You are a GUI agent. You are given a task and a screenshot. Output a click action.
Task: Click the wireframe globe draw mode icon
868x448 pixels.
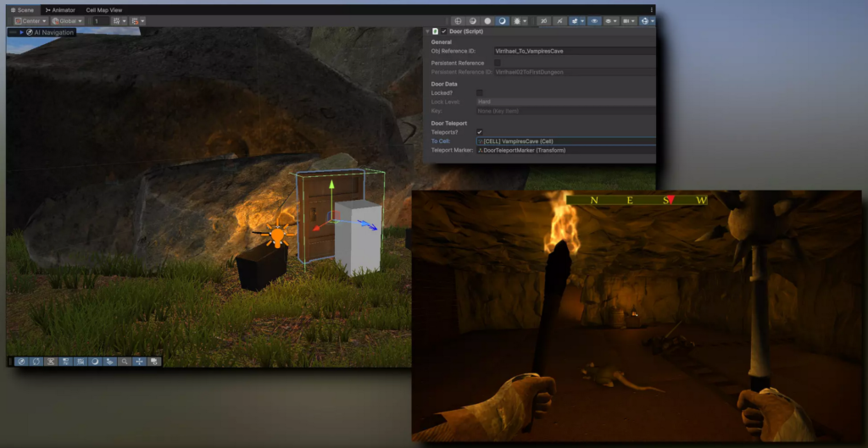click(x=458, y=20)
